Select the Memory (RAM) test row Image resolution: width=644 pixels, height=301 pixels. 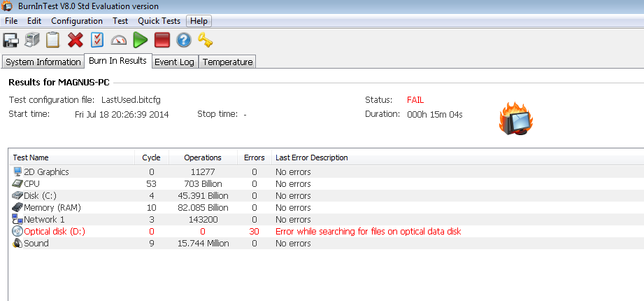tap(327, 208)
